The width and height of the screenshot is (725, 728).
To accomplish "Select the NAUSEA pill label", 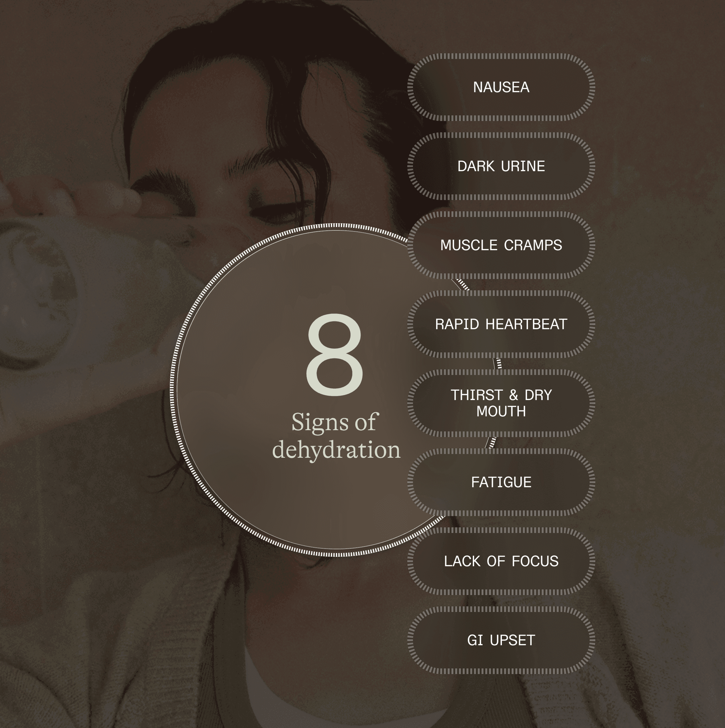I will tap(501, 87).
